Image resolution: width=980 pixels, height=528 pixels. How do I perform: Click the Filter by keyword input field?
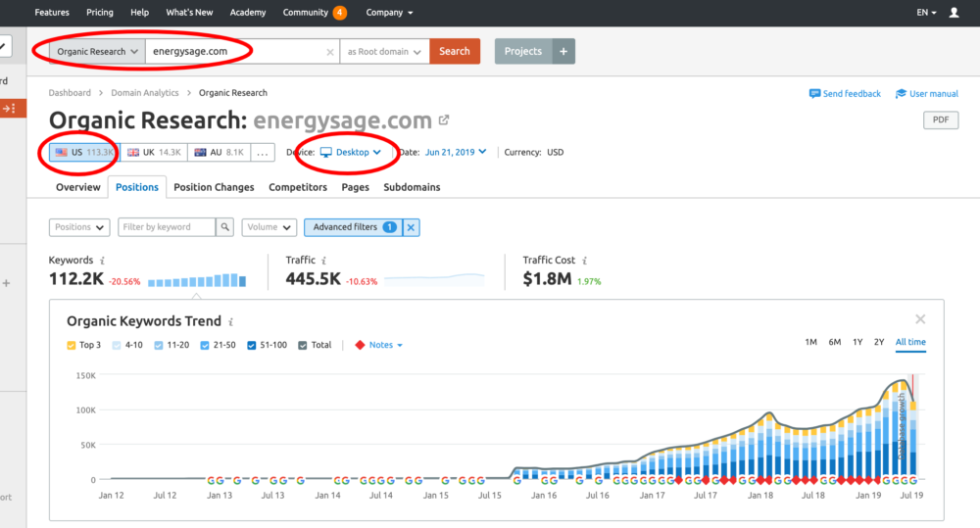(x=167, y=227)
